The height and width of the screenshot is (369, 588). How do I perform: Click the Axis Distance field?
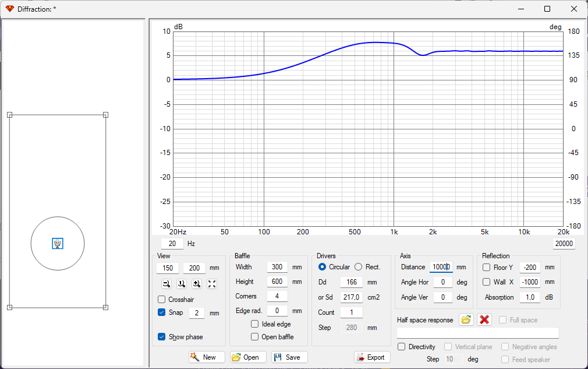click(x=441, y=267)
